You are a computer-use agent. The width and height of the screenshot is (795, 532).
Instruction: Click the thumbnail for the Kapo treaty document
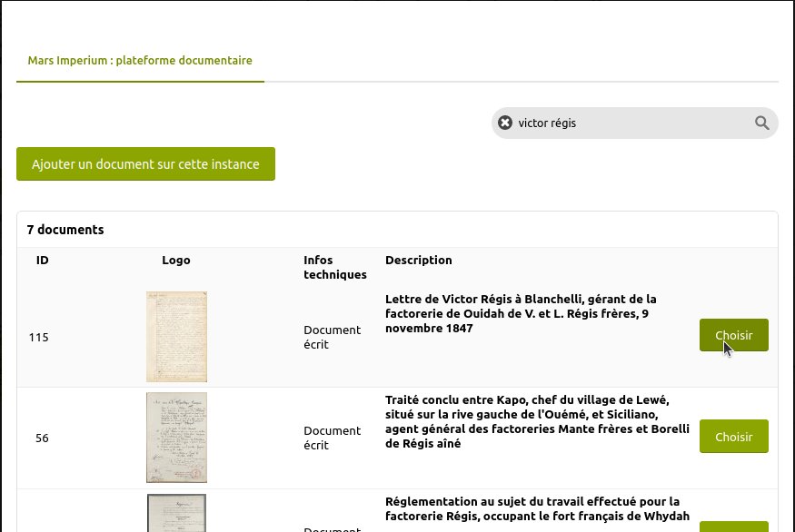(x=176, y=438)
